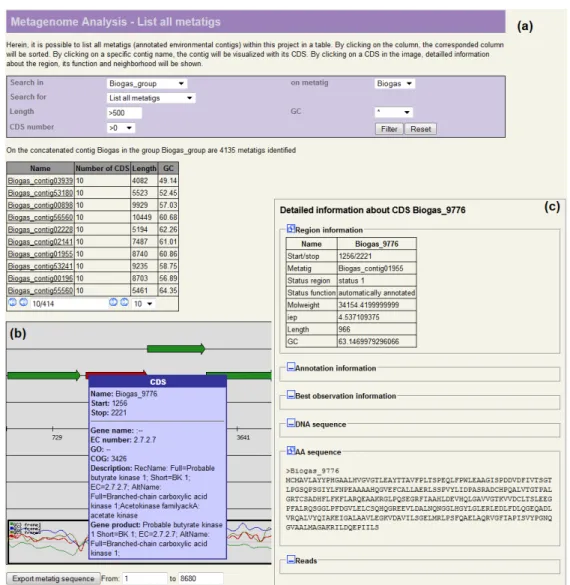This screenshot has height=585, width=570.
Task: Select the upper green CDS arrow above the red one
Action: click(x=176, y=349)
